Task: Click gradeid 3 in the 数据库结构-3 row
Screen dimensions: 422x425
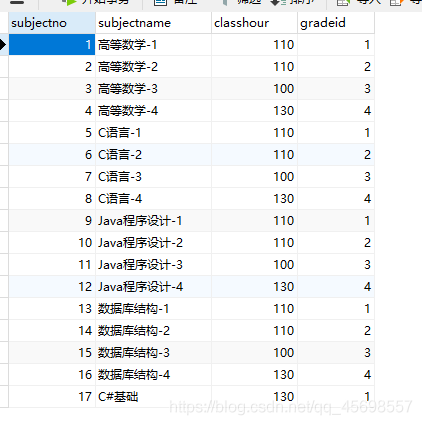Action: click(x=336, y=353)
